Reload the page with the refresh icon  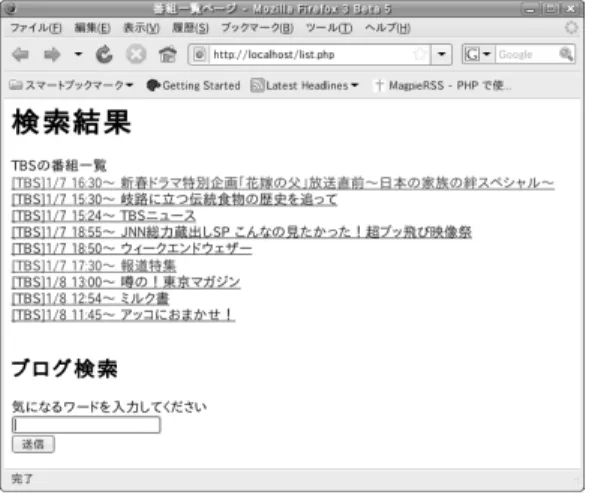point(104,55)
